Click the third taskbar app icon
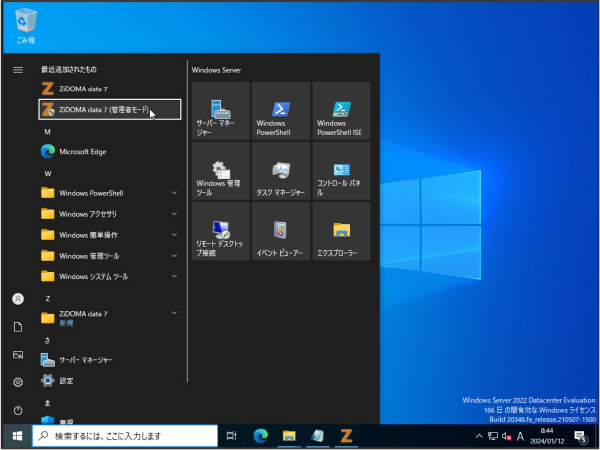Image resolution: width=600 pixels, height=450 pixels. click(x=318, y=436)
